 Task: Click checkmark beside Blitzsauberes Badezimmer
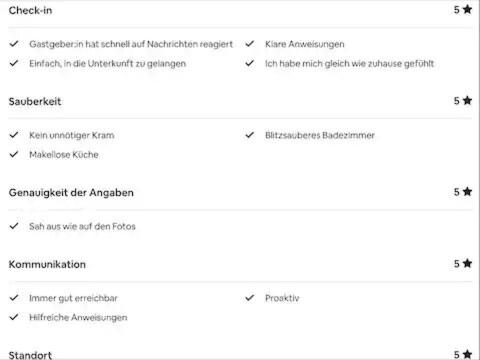pyautogui.click(x=250, y=135)
